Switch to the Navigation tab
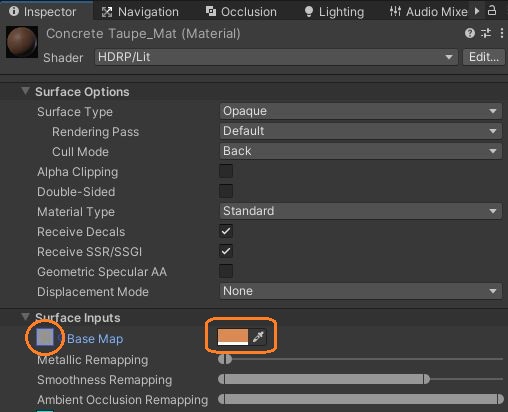Screen dimensions: 508x412 [140, 12]
